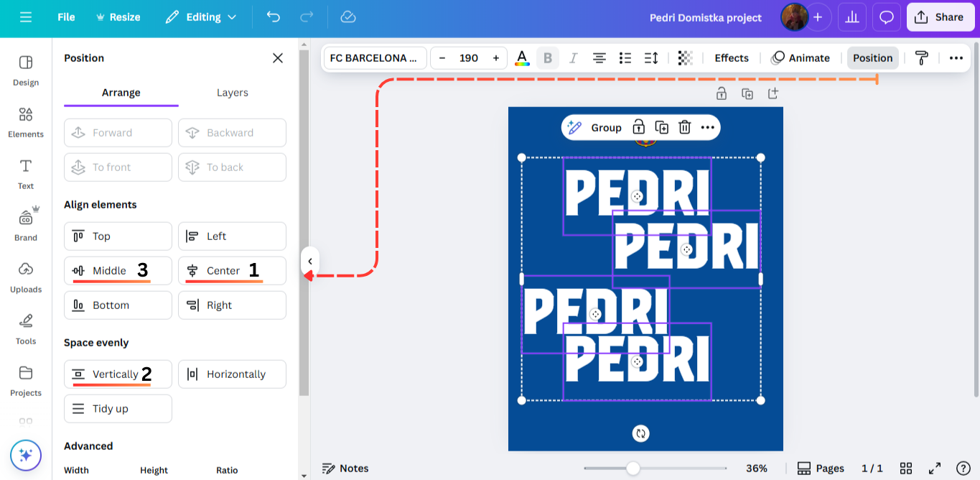980x480 pixels.
Task: Open the main hamburger menu
Action: click(26, 17)
